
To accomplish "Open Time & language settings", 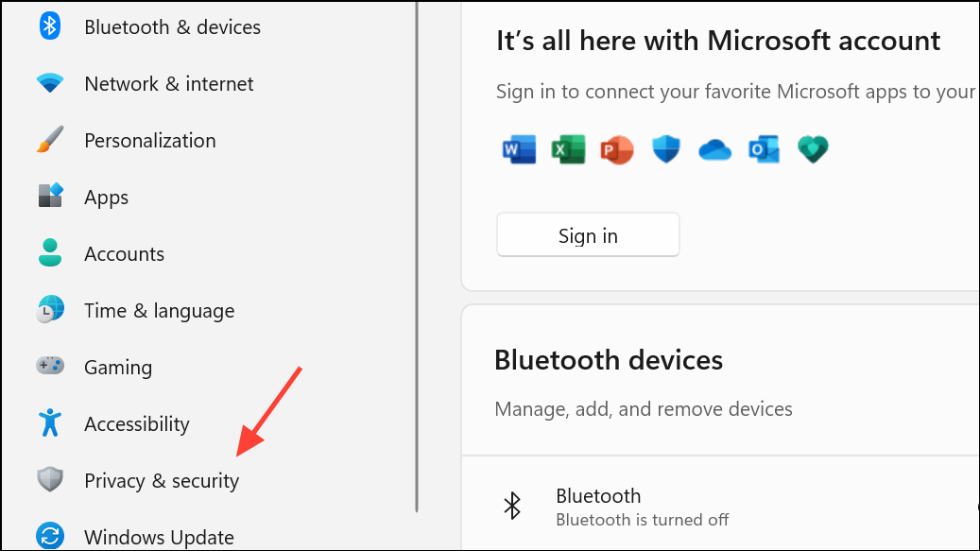I will [x=159, y=310].
